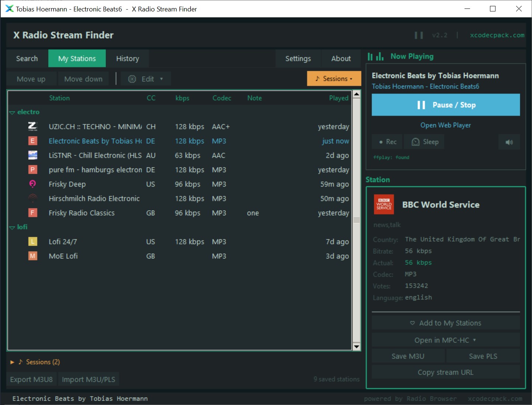
Task: Open the orange Sessions dropdown
Action: point(334,79)
